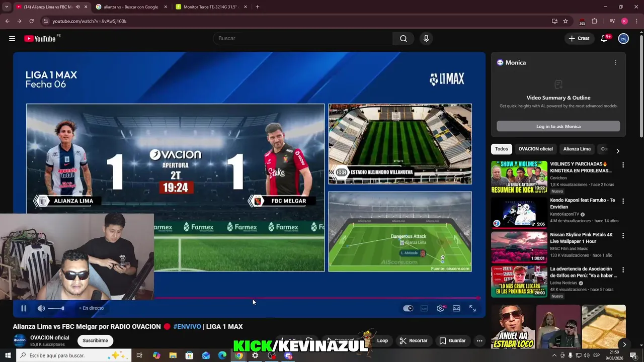Bookmark this page with the star
This screenshot has width=644, height=362.
click(566, 21)
